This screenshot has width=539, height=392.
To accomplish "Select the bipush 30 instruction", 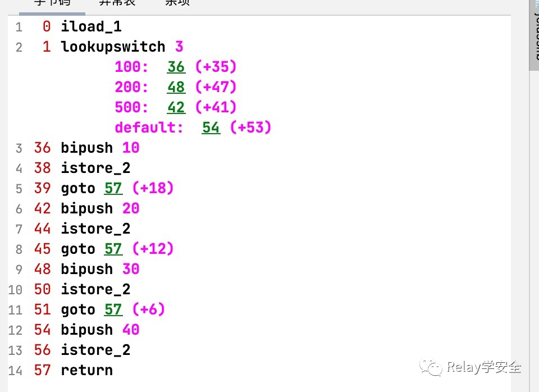I will click(x=100, y=269).
